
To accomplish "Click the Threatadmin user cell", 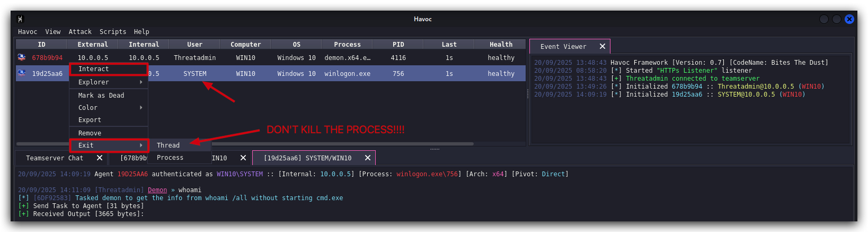I will [194, 58].
